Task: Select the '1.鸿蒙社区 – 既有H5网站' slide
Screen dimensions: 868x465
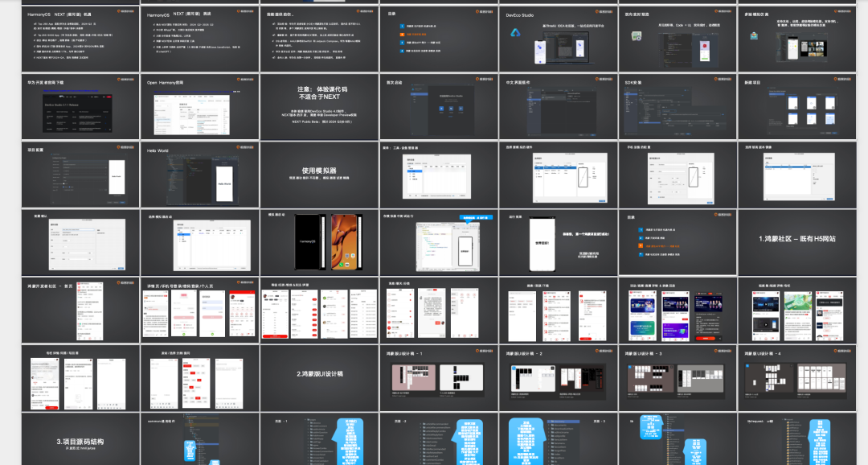Action: pyautogui.click(x=797, y=243)
